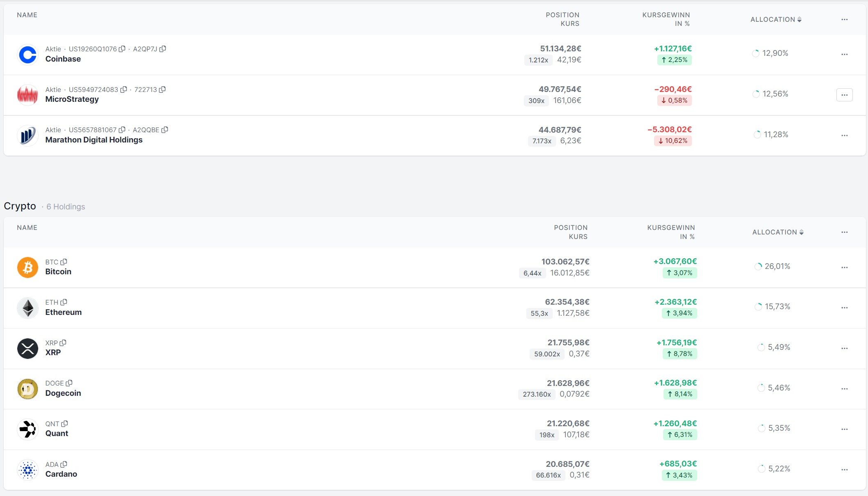Click Coinbase 2,25% gain badge
This screenshot has width=868, height=496.
(x=674, y=60)
